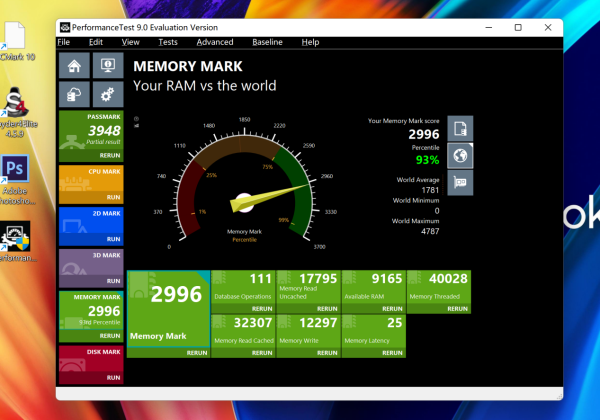Rerun the Memory Read Uncached test
Screen dimensions: 600x420
pos(327,309)
